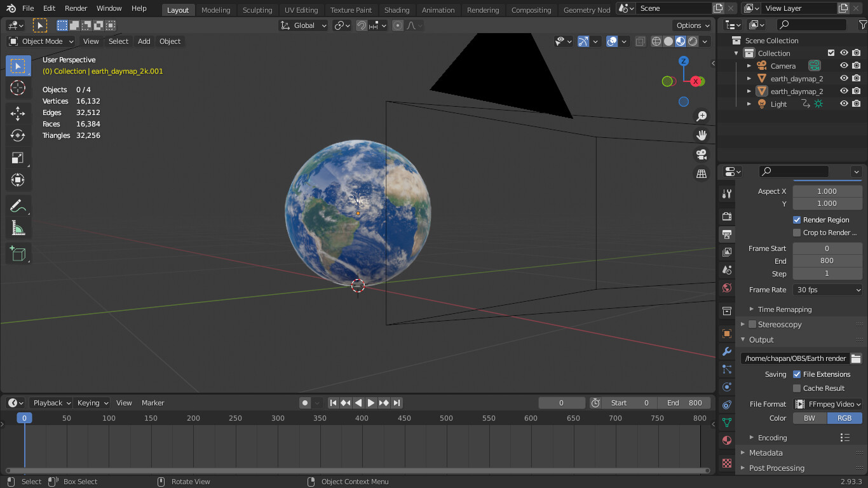Select the Rotate tool
Screen dimensions: 868x488
18,135
